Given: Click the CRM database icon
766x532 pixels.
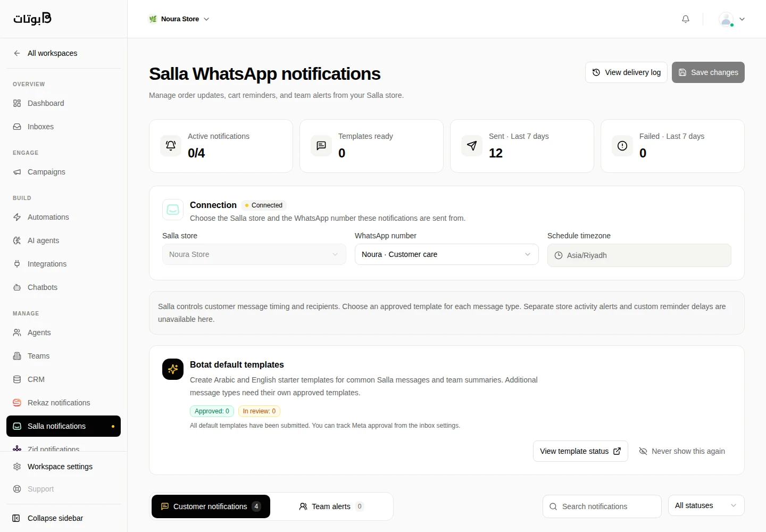Looking at the screenshot, I should click(17, 379).
